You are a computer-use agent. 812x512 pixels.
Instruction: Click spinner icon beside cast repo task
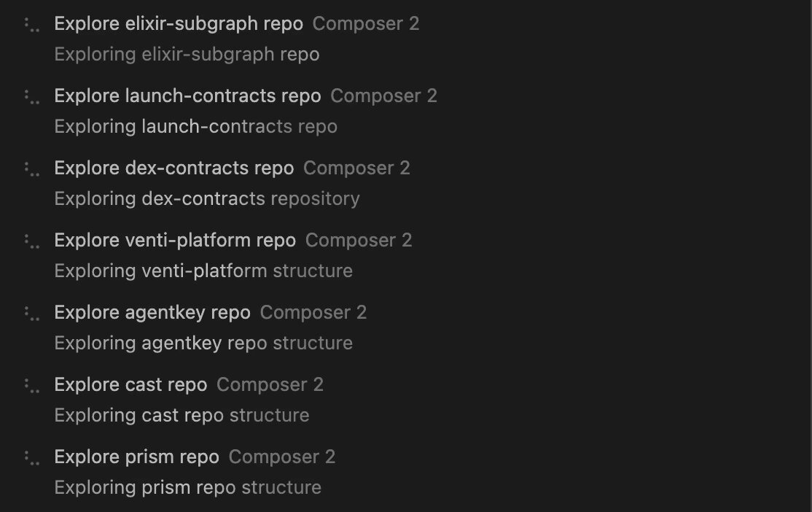click(x=32, y=386)
